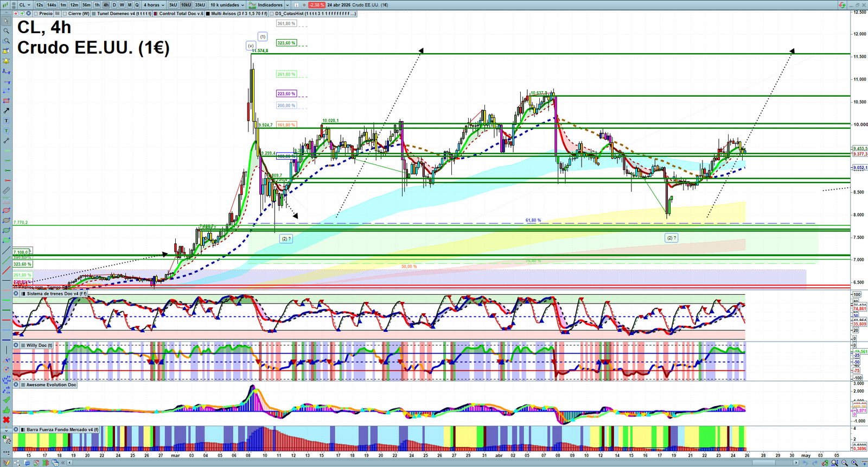Viewport: 868px width, 467px height.
Task: Open the '4 horas' timeframe dropdown
Action: [154, 5]
